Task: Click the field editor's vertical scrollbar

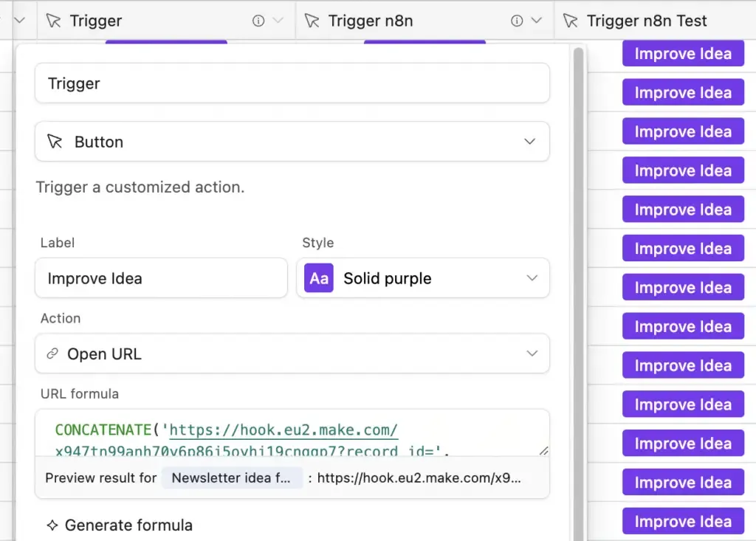Action: pos(579,221)
